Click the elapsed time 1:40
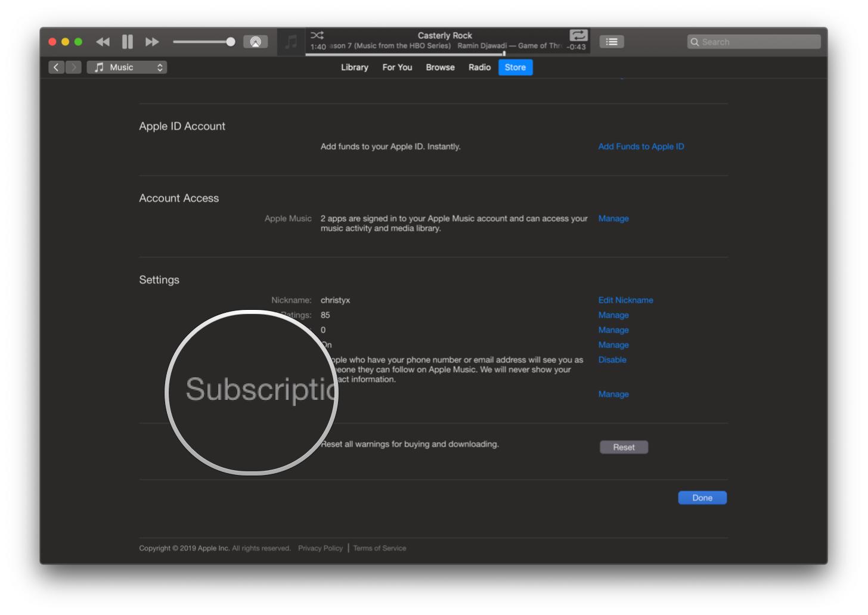This screenshot has width=868, height=615. [318, 47]
